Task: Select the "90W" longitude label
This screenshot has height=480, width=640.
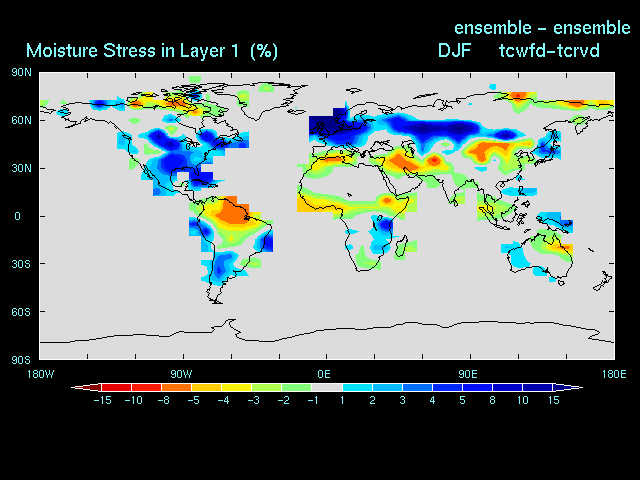Action: pos(181,374)
